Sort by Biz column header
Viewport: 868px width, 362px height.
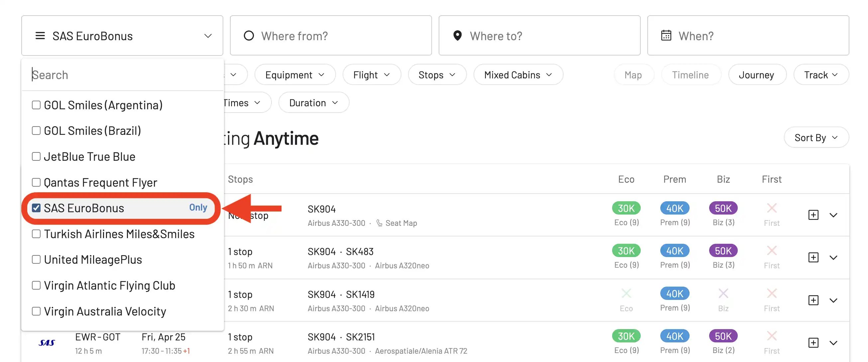tap(723, 179)
